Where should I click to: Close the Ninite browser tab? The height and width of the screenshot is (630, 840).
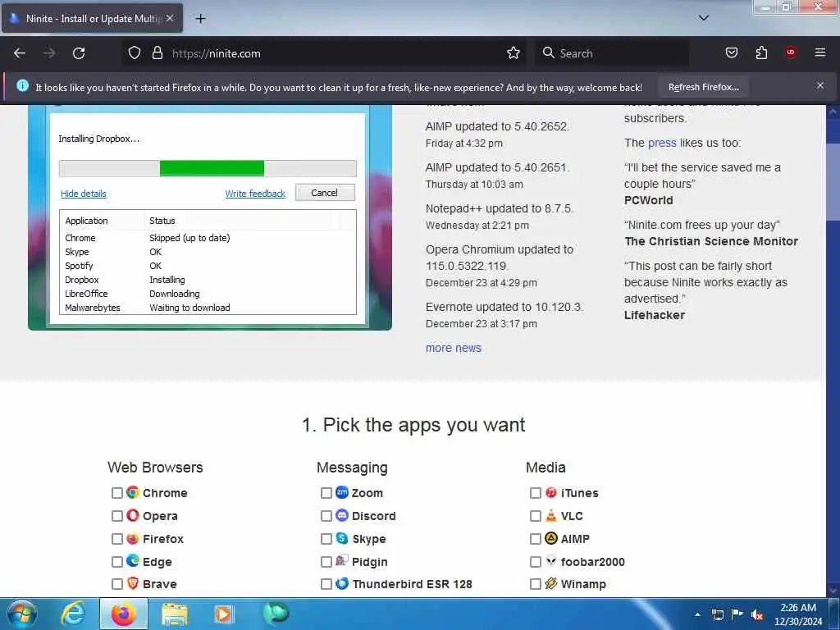(169, 18)
